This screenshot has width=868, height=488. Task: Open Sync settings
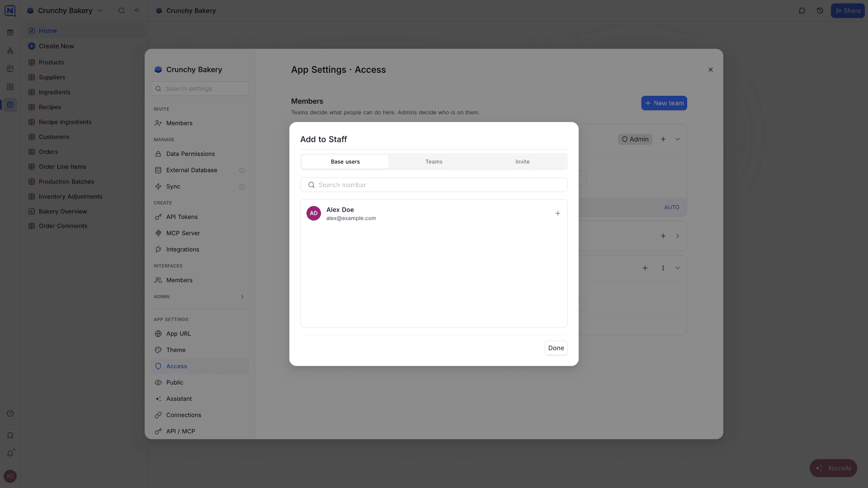[199, 186]
